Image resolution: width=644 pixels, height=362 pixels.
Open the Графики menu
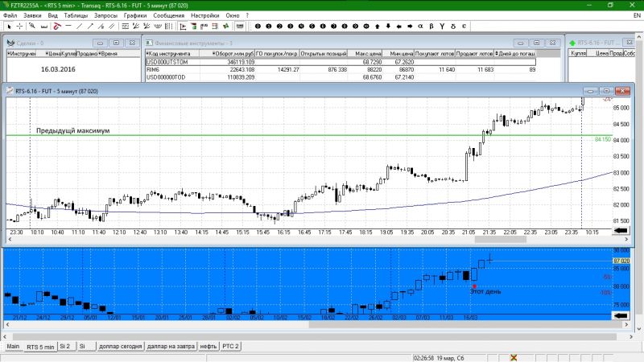[x=135, y=15]
